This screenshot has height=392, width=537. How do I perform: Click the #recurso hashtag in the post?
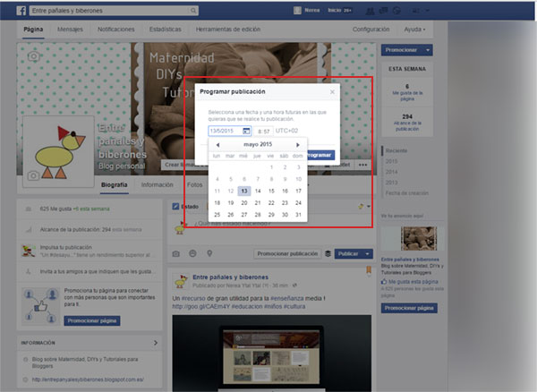[x=193, y=299]
